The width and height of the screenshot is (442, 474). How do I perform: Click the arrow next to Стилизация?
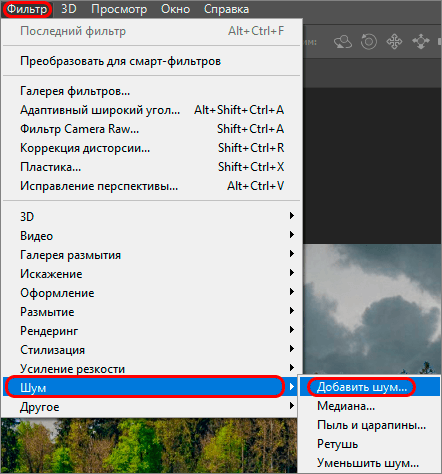click(292, 349)
